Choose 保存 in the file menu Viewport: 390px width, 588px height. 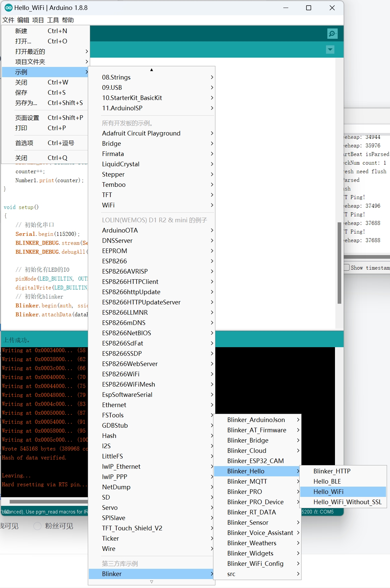click(45, 92)
